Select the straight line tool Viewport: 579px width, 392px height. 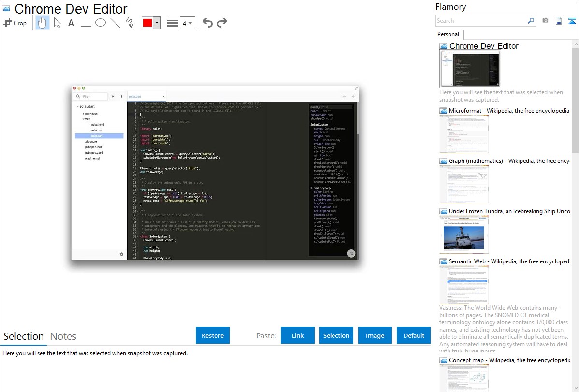(115, 23)
